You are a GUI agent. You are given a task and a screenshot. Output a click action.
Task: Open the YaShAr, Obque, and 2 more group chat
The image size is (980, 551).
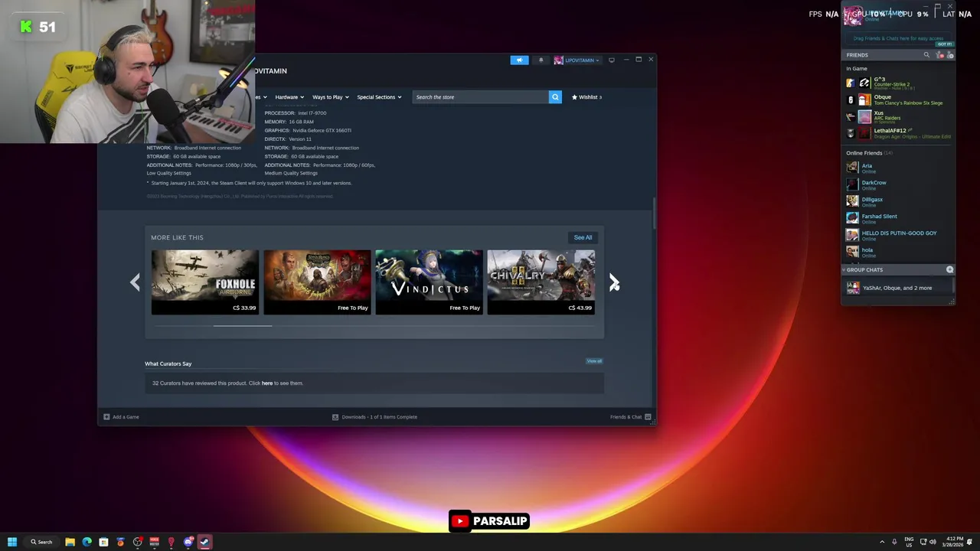(897, 288)
